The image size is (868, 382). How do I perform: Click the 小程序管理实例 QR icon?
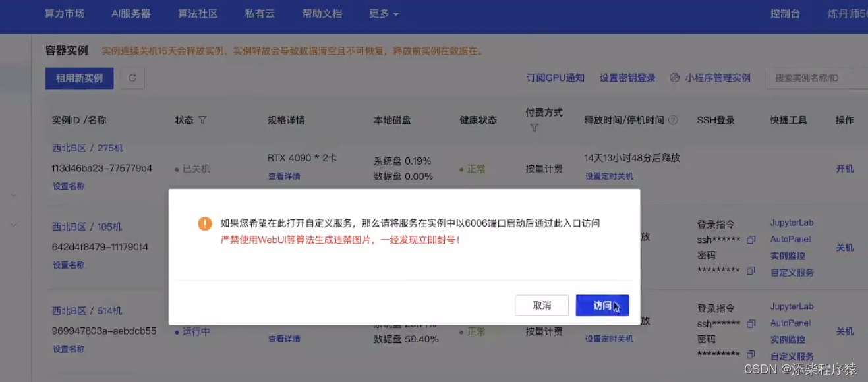674,77
